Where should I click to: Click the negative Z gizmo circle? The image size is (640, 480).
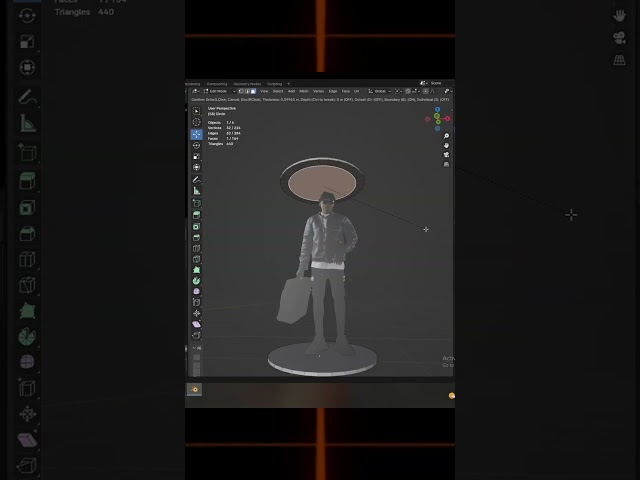(x=438, y=129)
